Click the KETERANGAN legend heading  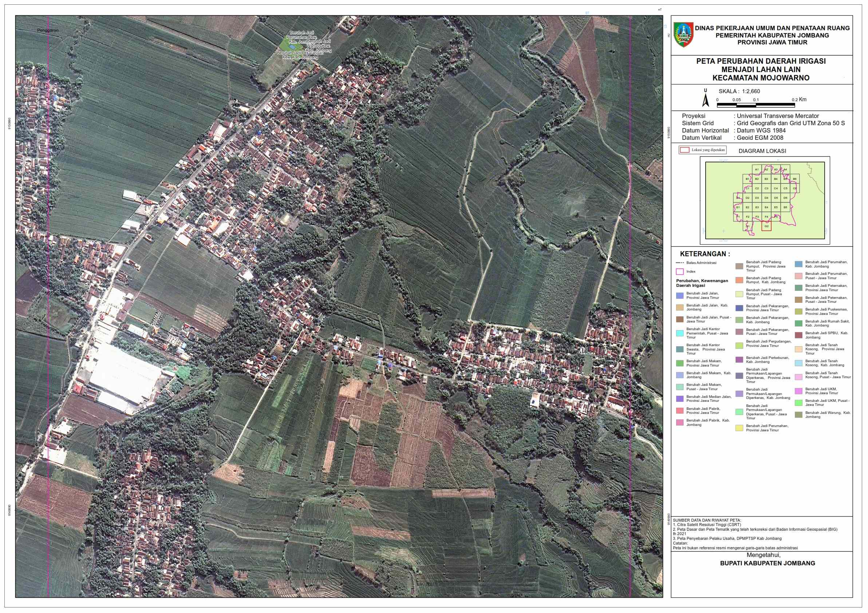point(705,254)
